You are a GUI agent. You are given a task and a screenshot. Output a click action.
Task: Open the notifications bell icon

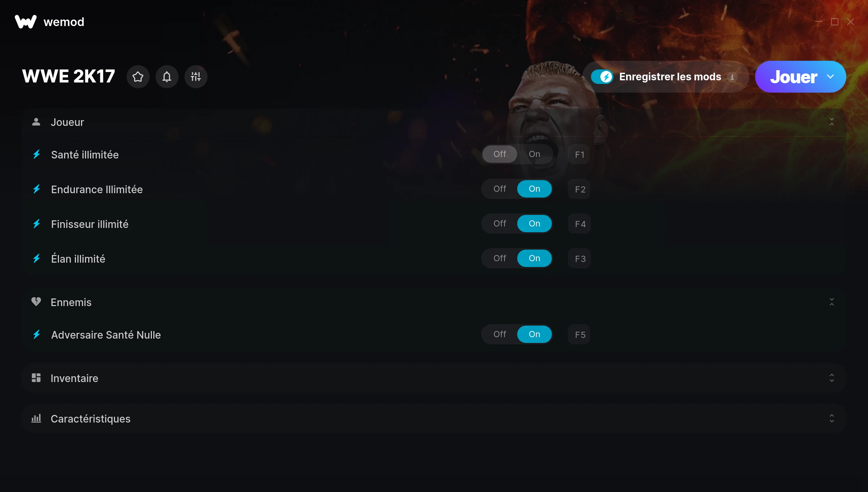pos(167,77)
